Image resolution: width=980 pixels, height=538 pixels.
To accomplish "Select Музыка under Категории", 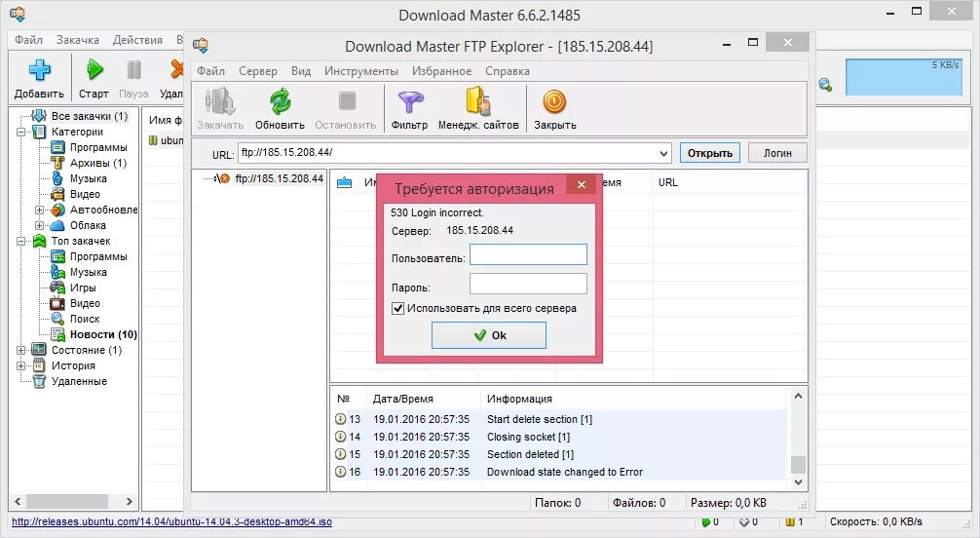I will tap(88, 179).
